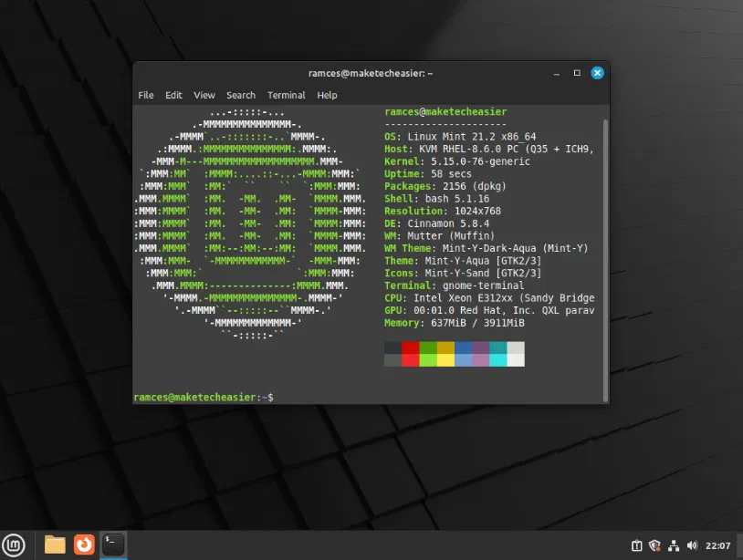Click the shield icon with orange badge
This screenshot has width=743, height=560.
click(x=654, y=544)
